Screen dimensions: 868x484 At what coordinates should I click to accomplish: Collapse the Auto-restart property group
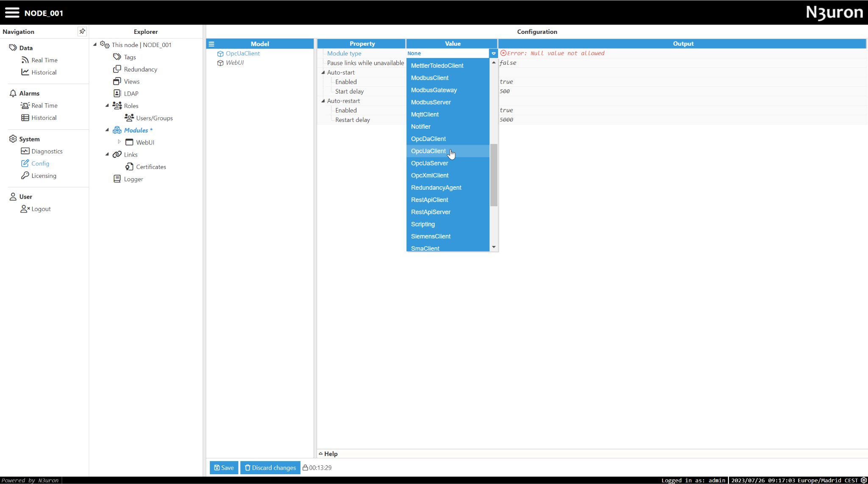[x=323, y=101]
